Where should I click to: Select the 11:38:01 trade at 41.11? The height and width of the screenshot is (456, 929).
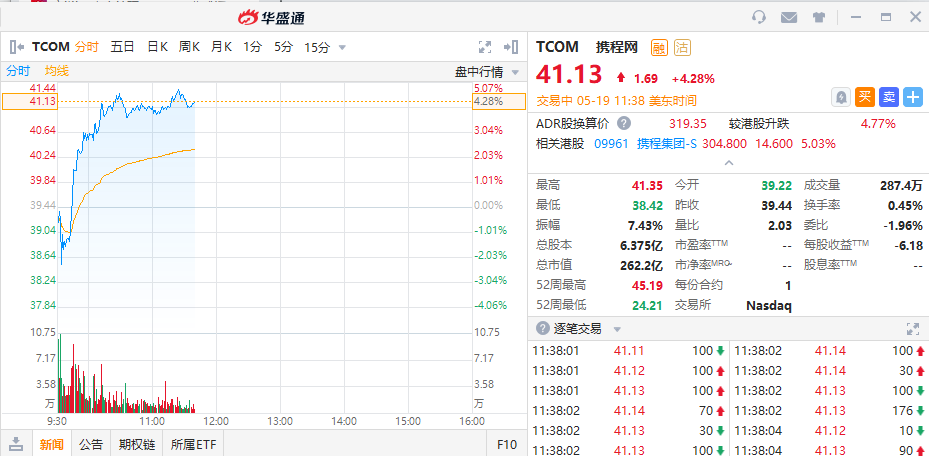[x=628, y=351]
